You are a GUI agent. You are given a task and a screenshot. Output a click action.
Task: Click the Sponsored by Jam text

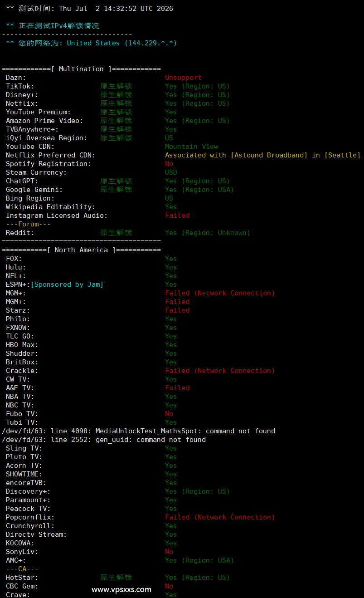pyautogui.click(x=67, y=284)
